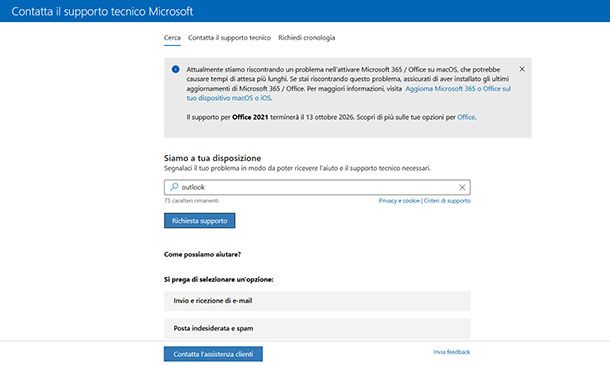
Task: Clear the search field with X
Action: [x=462, y=188]
